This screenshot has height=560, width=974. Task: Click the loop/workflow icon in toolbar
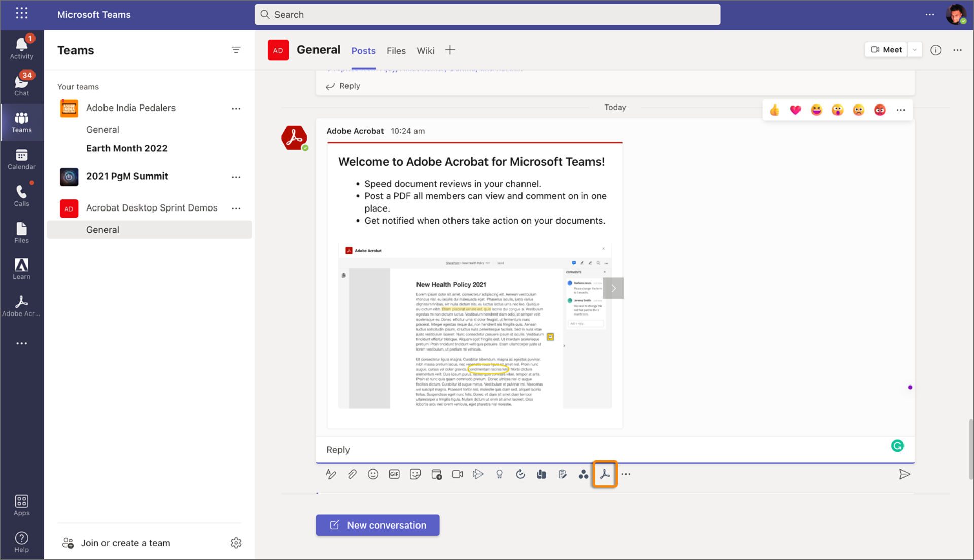(520, 474)
